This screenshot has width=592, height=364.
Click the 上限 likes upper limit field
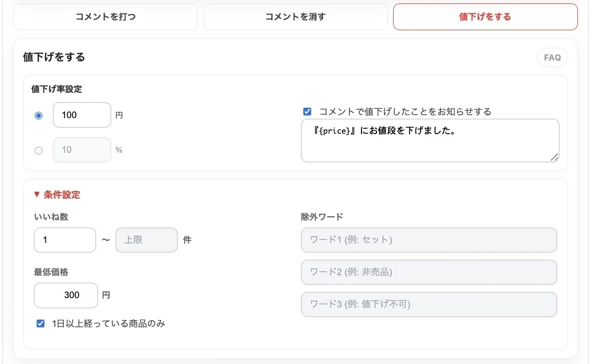click(147, 240)
